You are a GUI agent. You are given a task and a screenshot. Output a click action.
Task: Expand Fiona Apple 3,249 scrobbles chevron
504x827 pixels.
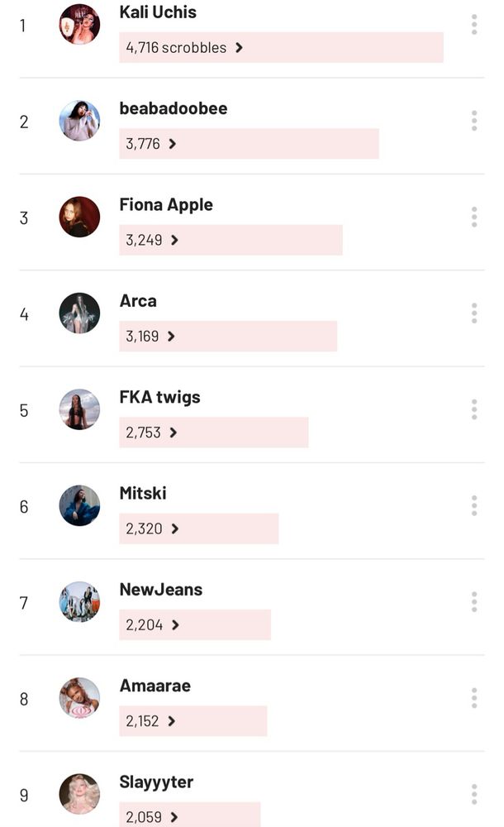point(174,240)
